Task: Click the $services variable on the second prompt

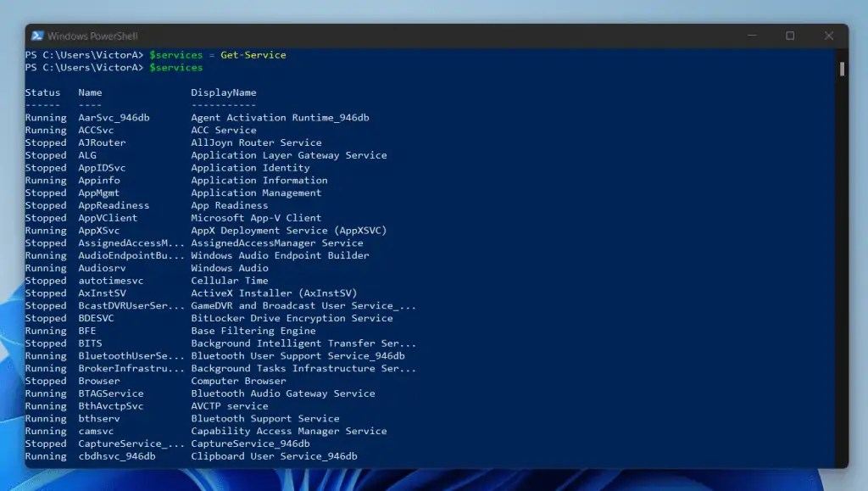Action: click(177, 67)
